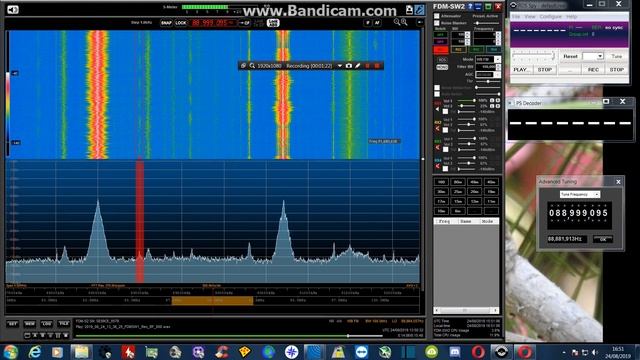Click Reset button in RDS window
The image size is (640, 360).
pos(570,56)
